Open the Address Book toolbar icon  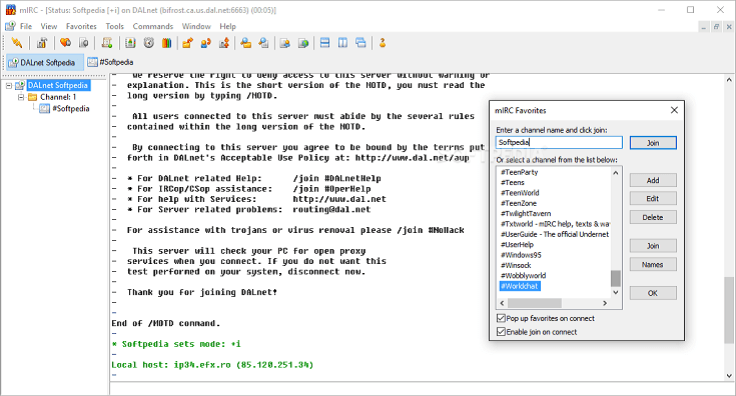click(130, 43)
